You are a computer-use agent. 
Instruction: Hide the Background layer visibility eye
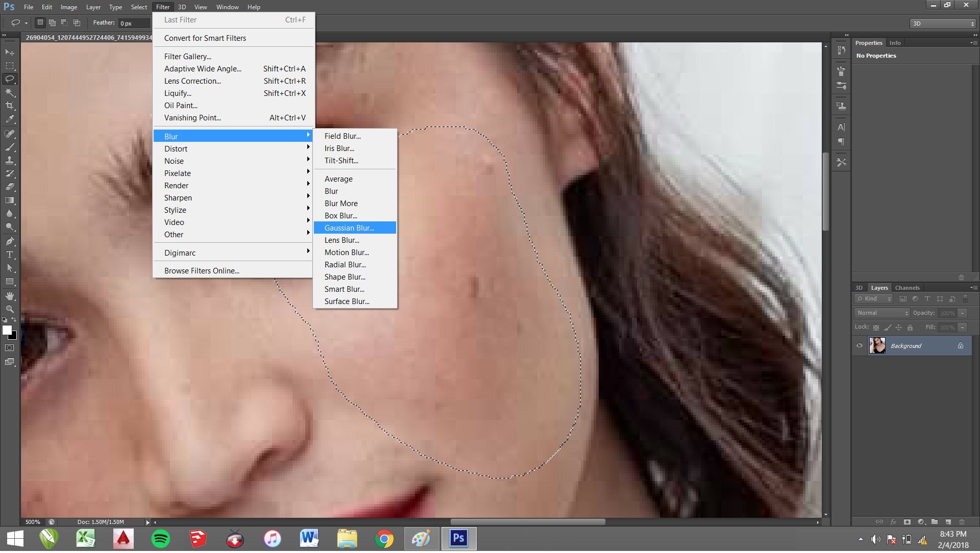[860, 346]
